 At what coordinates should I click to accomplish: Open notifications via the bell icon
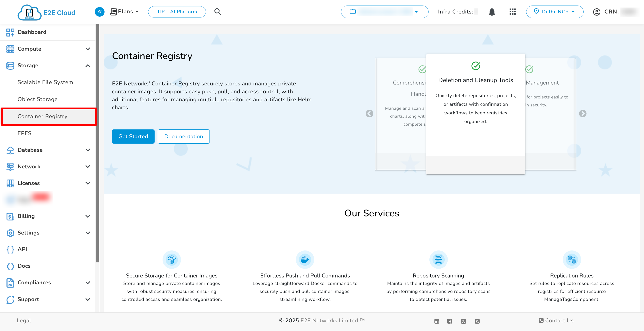[x=491, y=12]
